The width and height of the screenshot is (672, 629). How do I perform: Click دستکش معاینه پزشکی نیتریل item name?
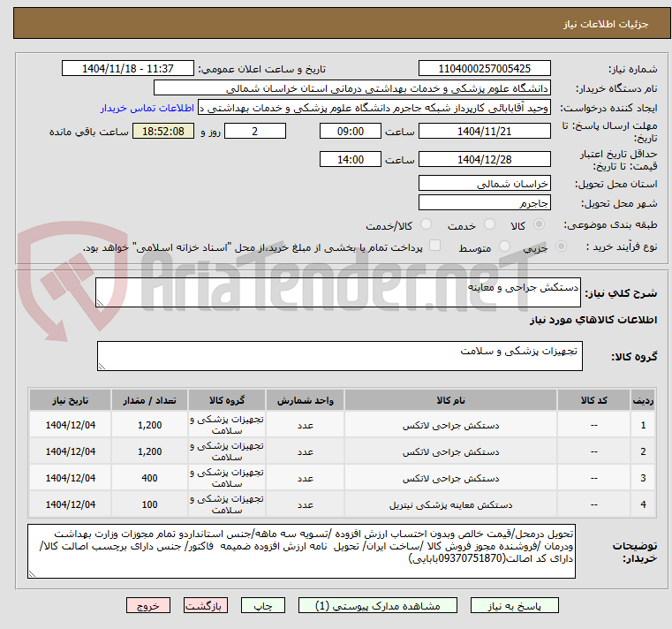pyautogui.click(x=450, y=504)
